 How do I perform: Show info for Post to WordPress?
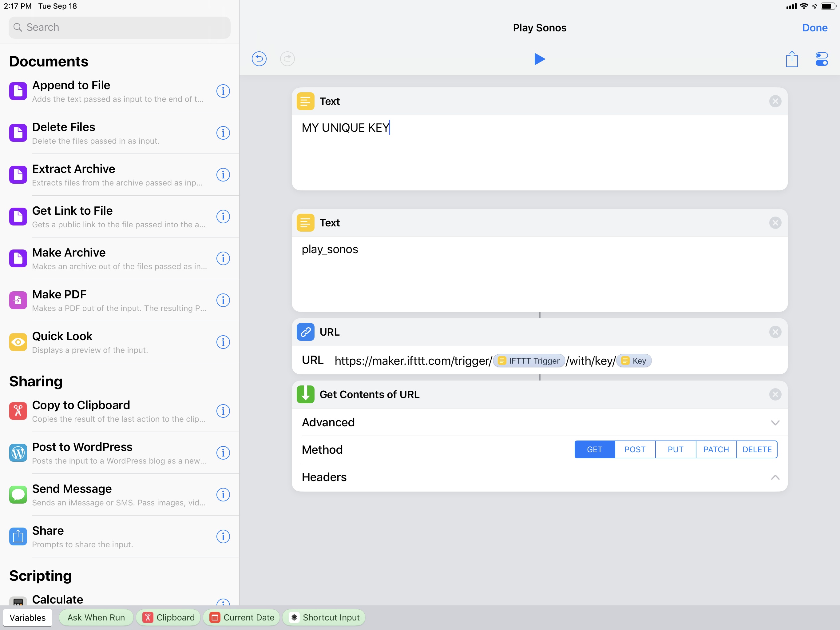coord(223,453)
